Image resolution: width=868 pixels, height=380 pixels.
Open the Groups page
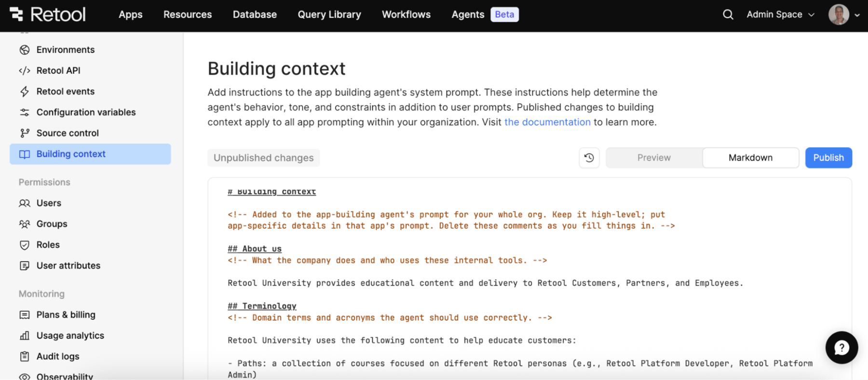coord(52,224)
